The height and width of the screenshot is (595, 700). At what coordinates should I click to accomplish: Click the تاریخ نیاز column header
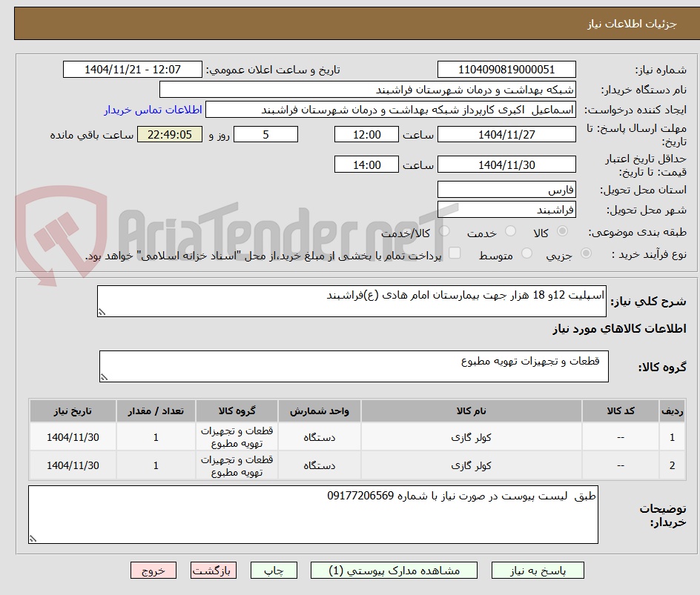pos(73,410)
